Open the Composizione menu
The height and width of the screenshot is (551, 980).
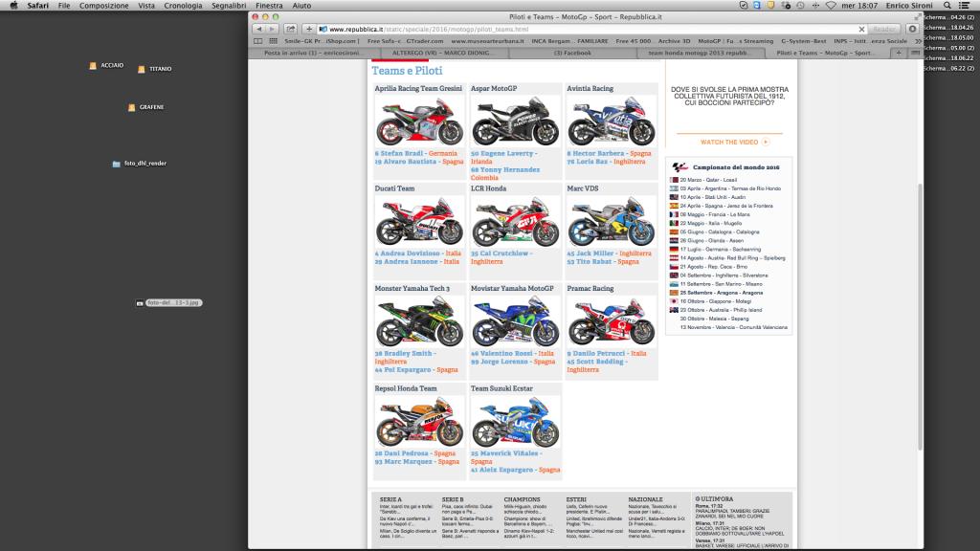tap(103, 5)
